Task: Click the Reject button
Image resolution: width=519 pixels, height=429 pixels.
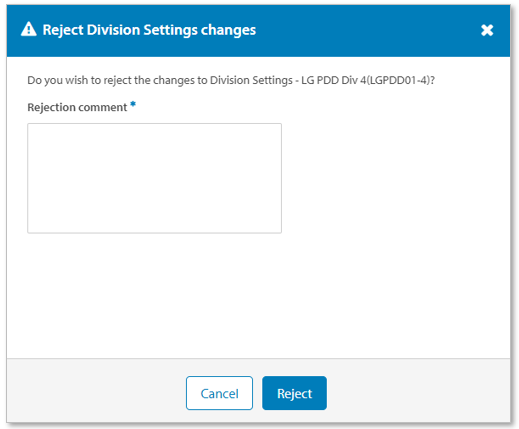Action: tap(294, 393)
